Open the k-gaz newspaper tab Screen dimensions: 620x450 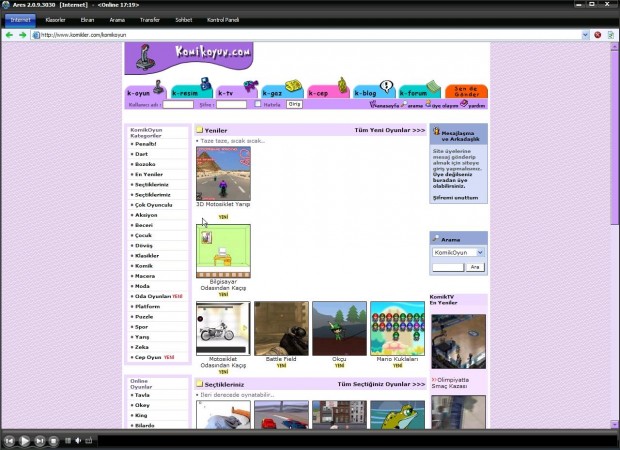click(282, 89)
